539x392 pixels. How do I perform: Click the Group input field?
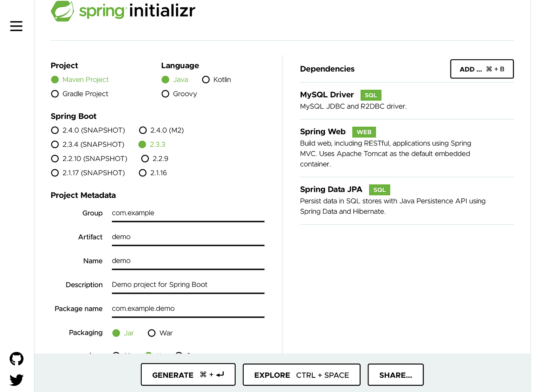pos(188,213)
